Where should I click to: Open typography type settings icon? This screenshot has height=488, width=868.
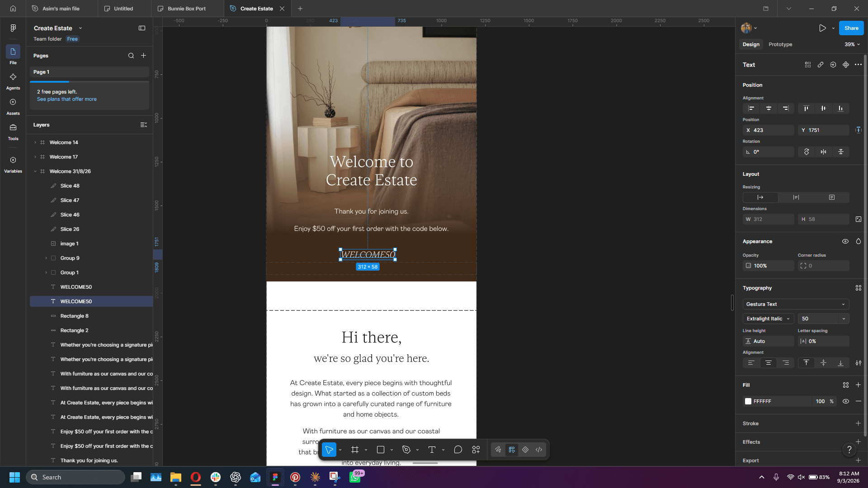coord(859,363)
